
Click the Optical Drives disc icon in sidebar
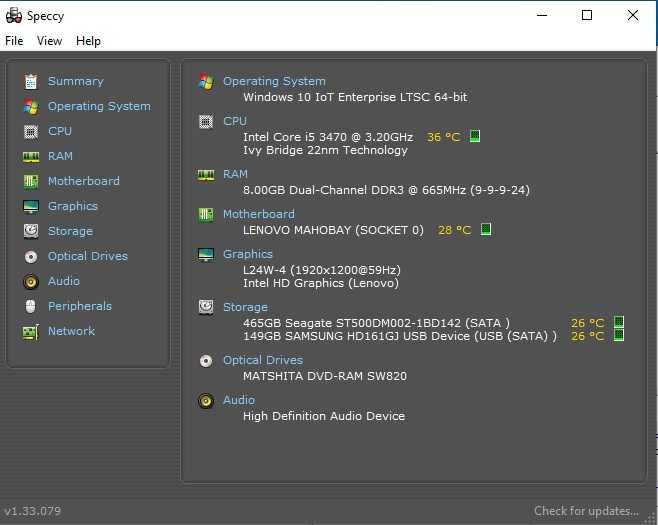pos(30,256)
